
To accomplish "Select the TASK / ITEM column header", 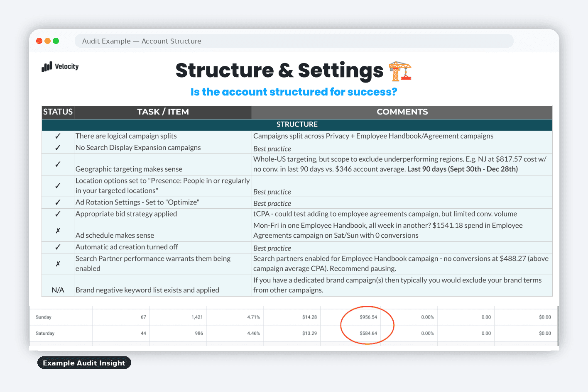I will click(163, 112).
